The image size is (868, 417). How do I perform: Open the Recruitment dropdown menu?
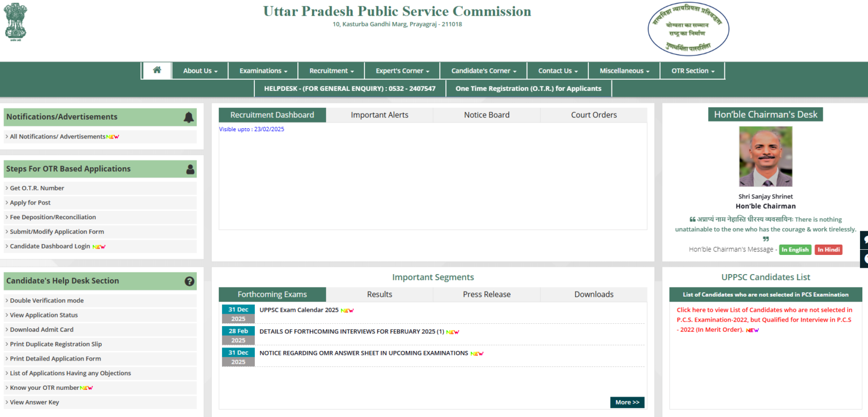coord(332,71)
